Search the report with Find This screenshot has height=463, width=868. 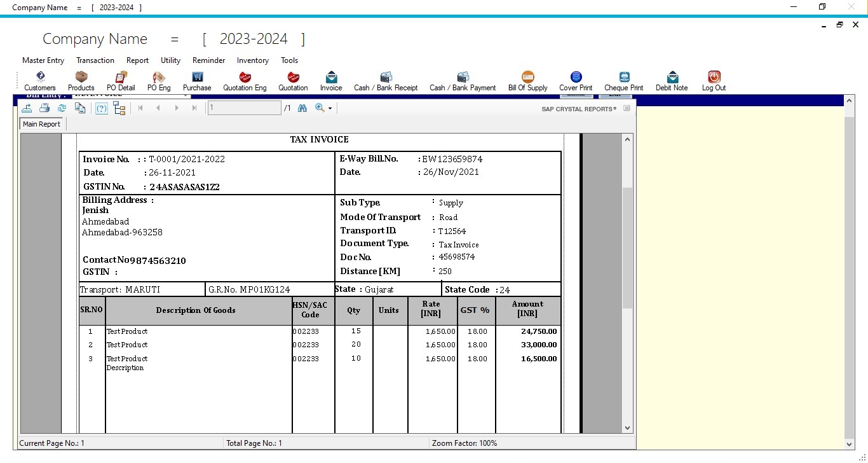pos(302,107)
